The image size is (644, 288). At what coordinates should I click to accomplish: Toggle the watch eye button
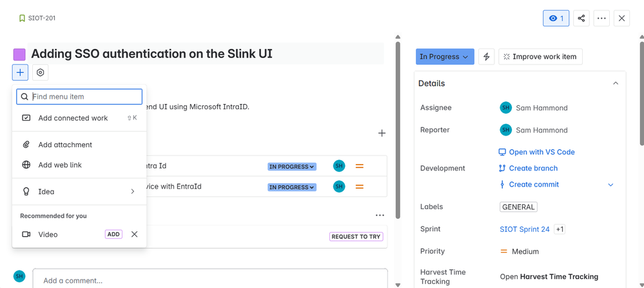[556, 18]
